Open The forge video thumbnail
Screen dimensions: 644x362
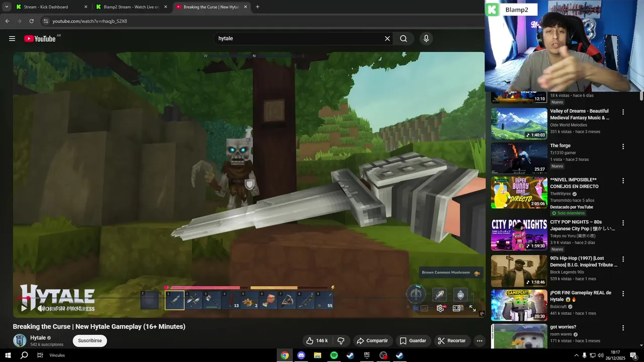pos(519,158)
